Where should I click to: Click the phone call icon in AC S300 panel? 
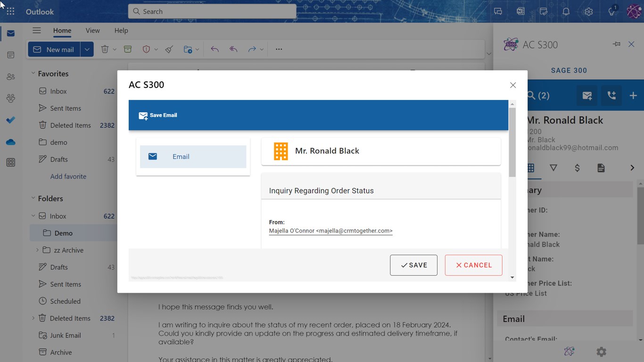611,96
